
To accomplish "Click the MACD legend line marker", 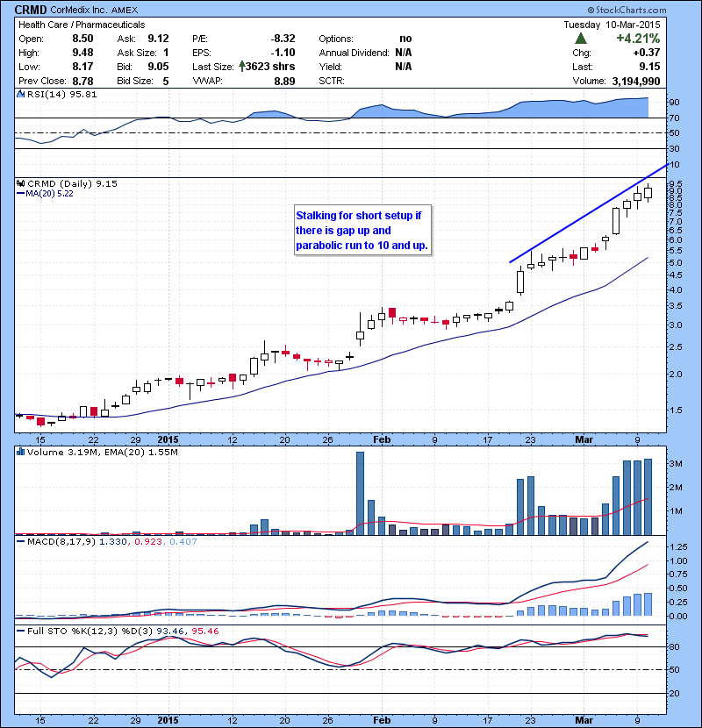I will coord(20,541).
